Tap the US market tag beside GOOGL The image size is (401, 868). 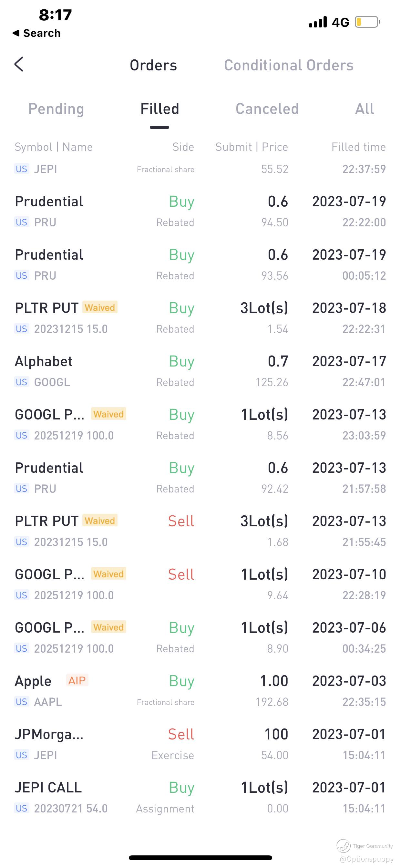[22, 382]
